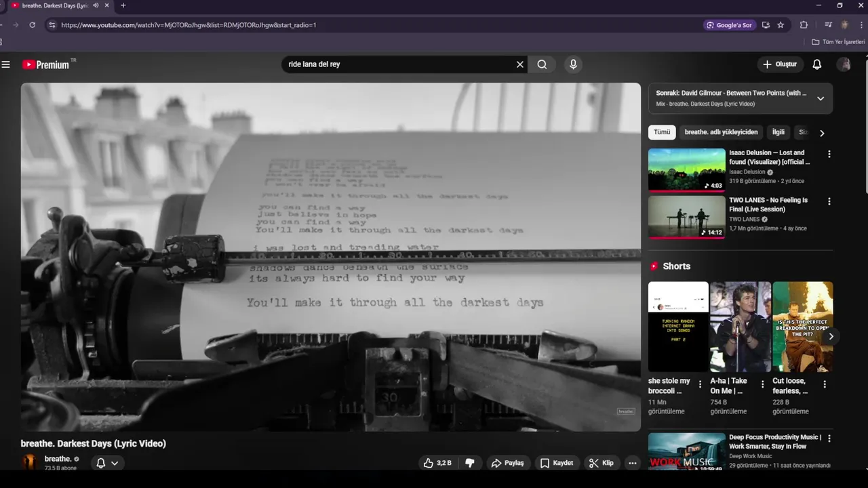Open options for Deep Focus Productivity Music video
Image resolution: width=868 pixels, height=488 pixels.
[829, 439]
